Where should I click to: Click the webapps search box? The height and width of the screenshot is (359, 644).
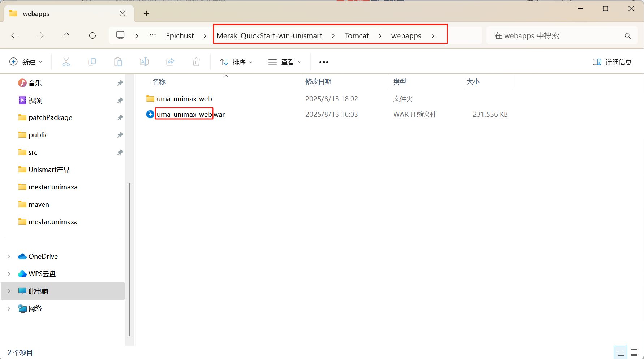click(557, 36)
